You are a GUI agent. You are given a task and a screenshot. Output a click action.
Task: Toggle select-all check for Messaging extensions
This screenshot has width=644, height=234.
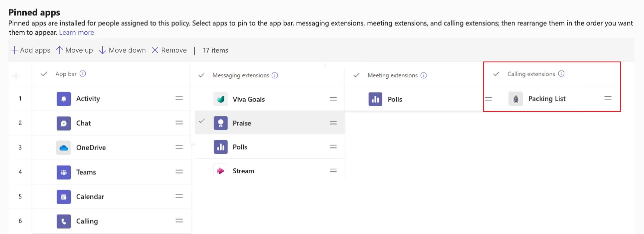(201, 75)
